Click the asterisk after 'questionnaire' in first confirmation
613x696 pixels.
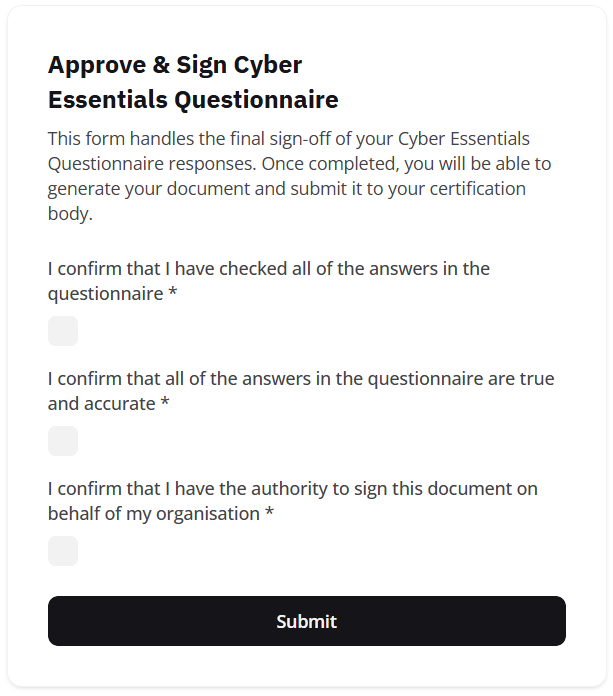pyautogui.click(x=173, y=295)
